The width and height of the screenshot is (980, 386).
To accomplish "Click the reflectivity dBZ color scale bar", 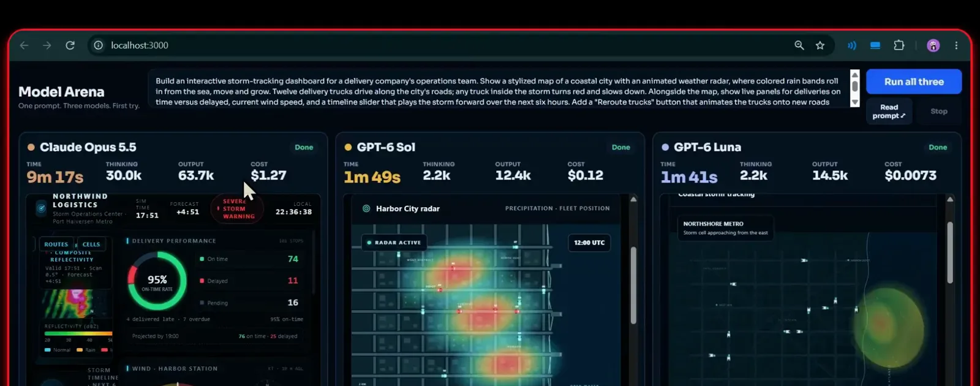I will tap(78, 333).
